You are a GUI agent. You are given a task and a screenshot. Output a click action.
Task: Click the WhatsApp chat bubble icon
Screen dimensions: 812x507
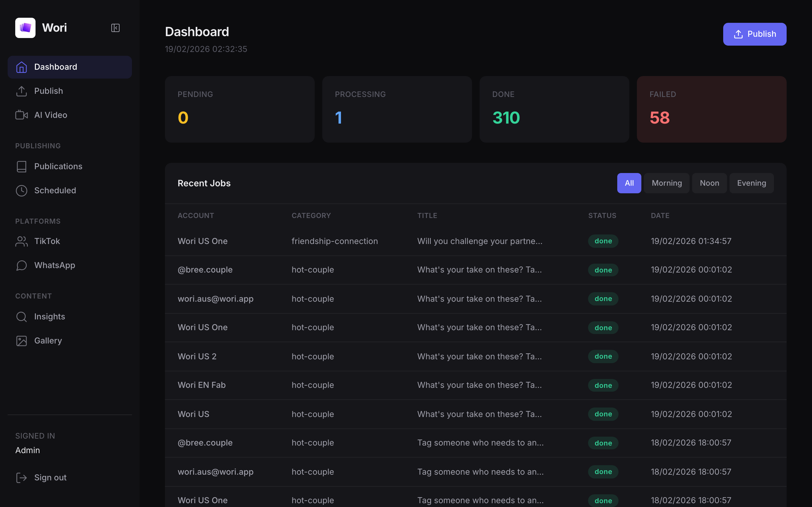tap(22, 265)
